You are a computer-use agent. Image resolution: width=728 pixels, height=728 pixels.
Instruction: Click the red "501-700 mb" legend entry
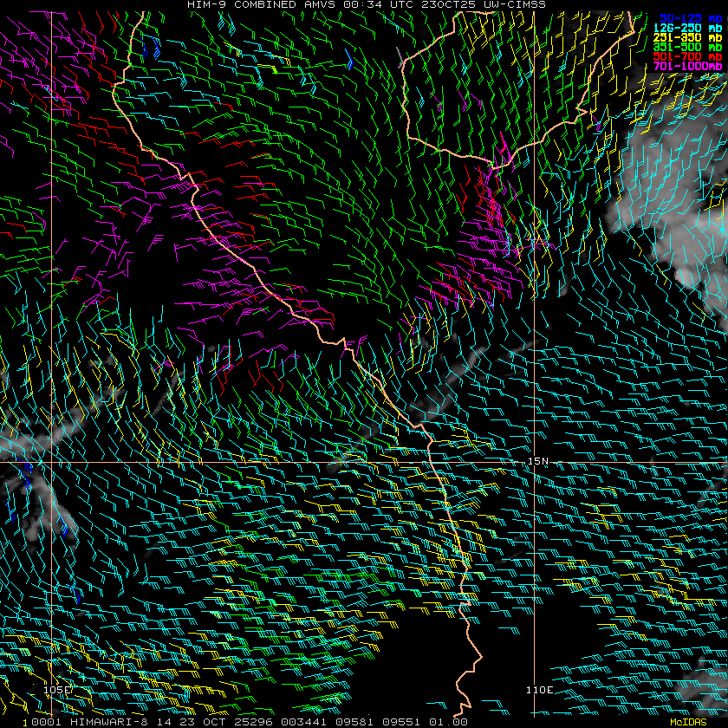pos(687,56)
